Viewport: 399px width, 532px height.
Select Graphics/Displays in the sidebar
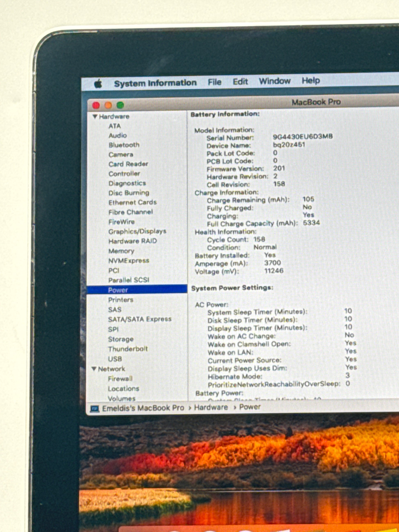137,231
